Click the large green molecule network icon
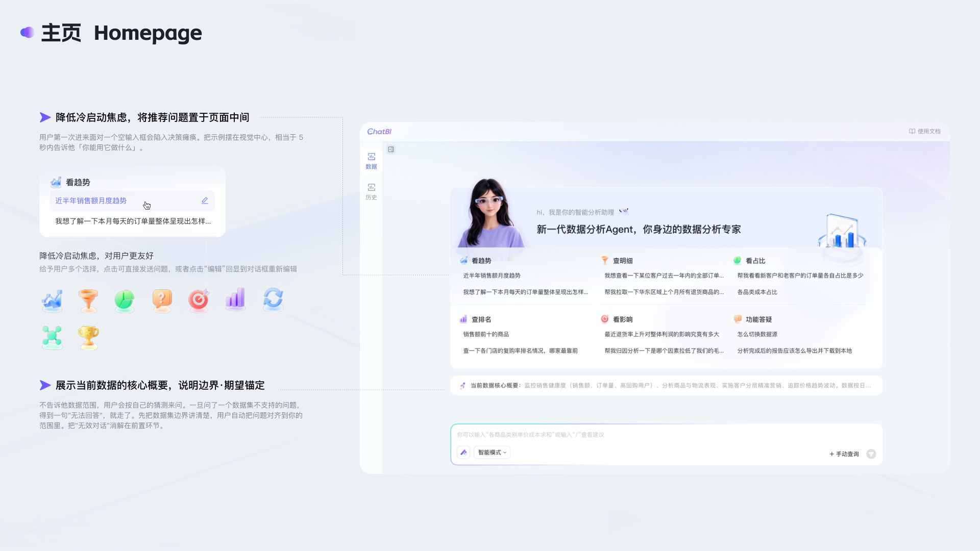 [x=52, y=337]
